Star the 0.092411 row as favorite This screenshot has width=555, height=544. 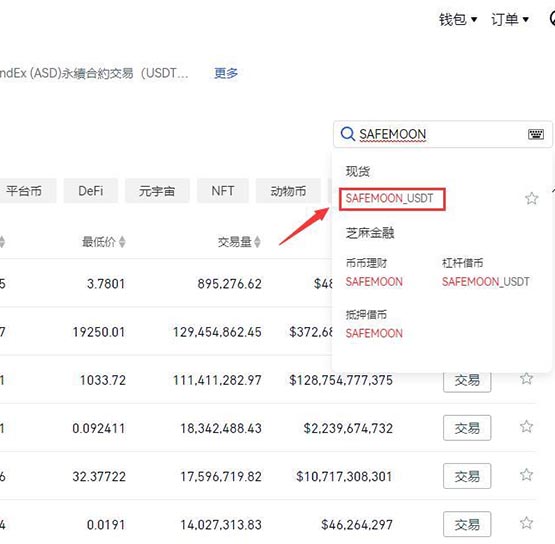[526, 426]
